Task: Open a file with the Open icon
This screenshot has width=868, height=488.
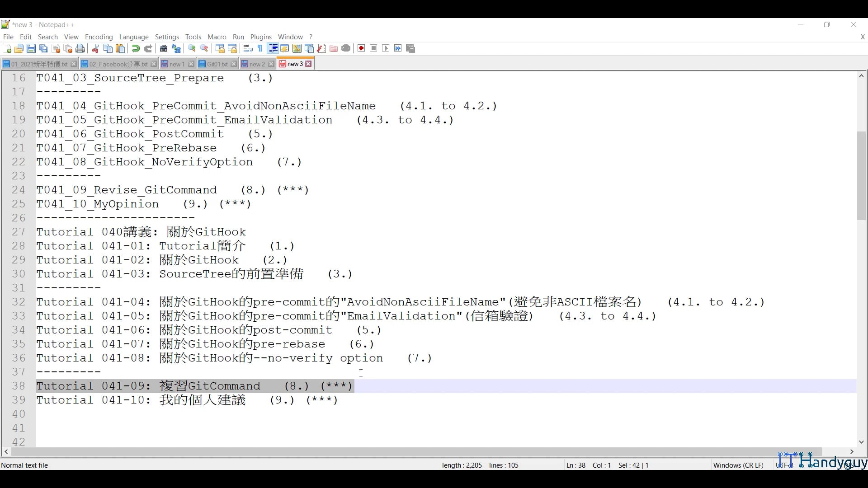Action: [x=19, y=48]
